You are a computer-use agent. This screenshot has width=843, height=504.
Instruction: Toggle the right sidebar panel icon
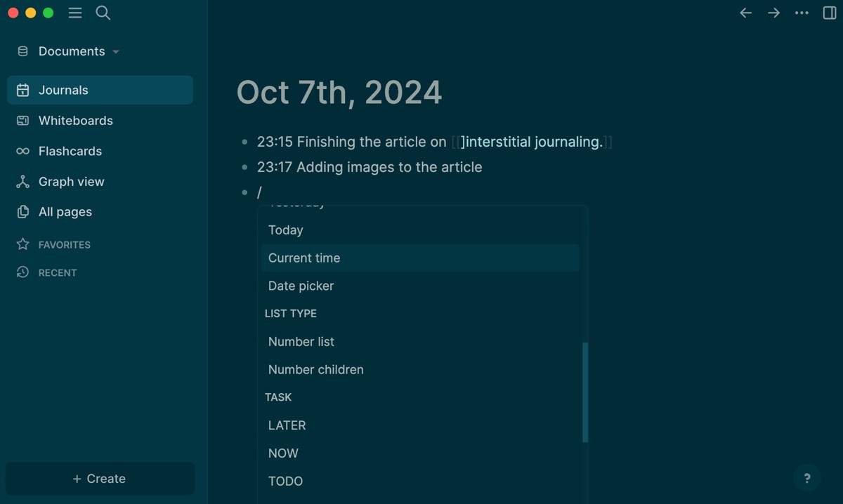tap(830, 13)
